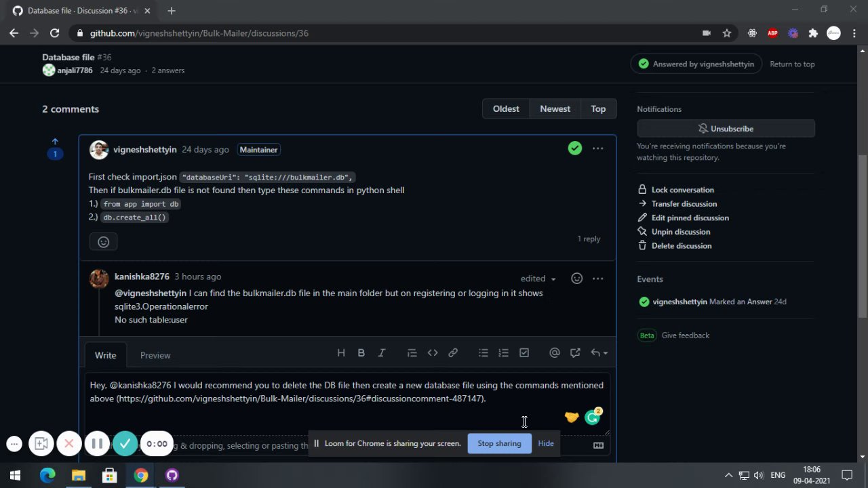The height and width of the screenshot is (488, 868).
Task: Stop sharing the screen with Loom
Action: pos(499,443)
